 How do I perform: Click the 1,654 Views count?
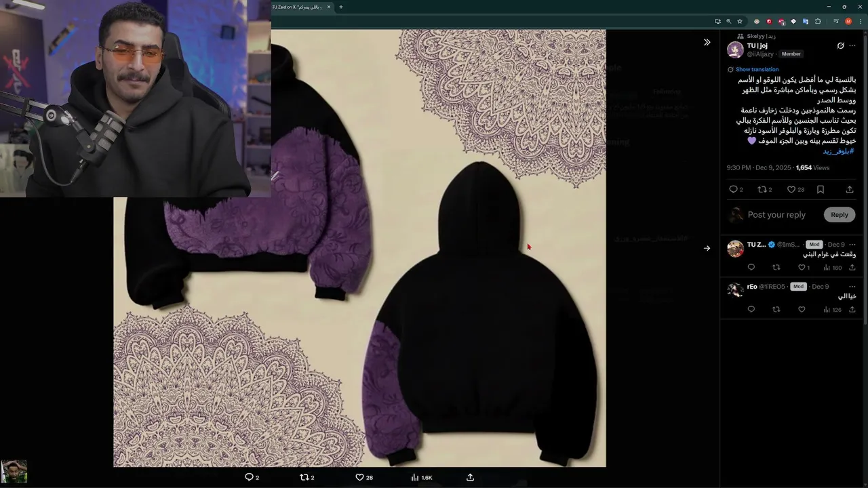812,167
